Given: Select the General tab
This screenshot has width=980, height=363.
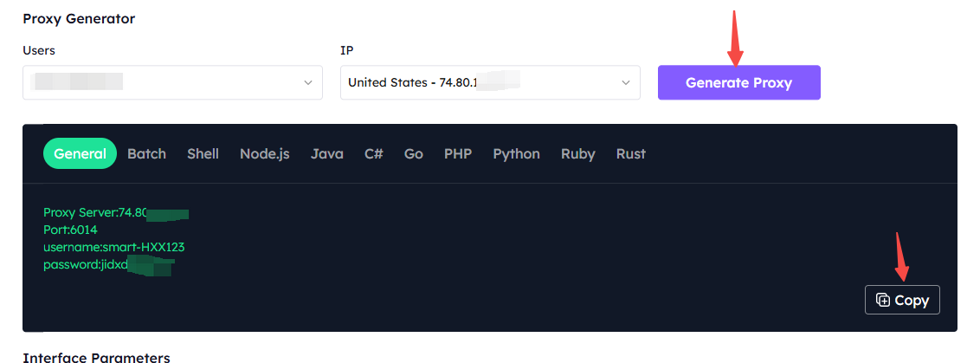Looking at the screenshot, I should click(x=80, y=153).
